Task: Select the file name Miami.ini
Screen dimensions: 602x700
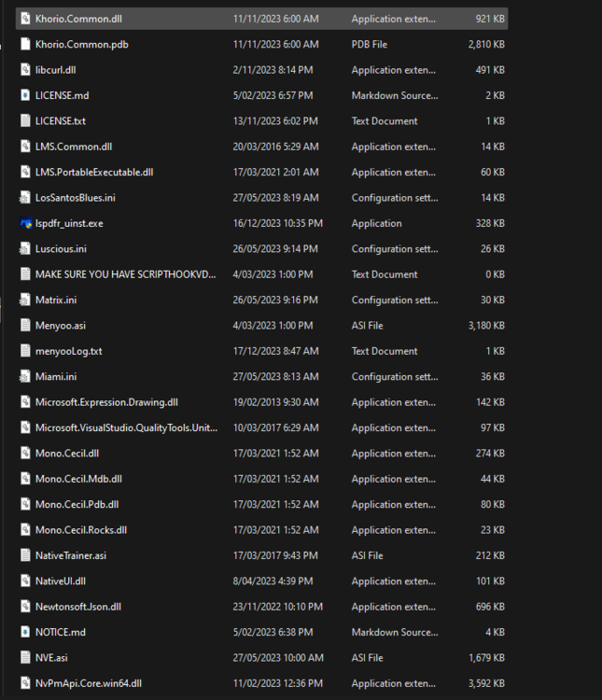Action: [x=56, y=376]
